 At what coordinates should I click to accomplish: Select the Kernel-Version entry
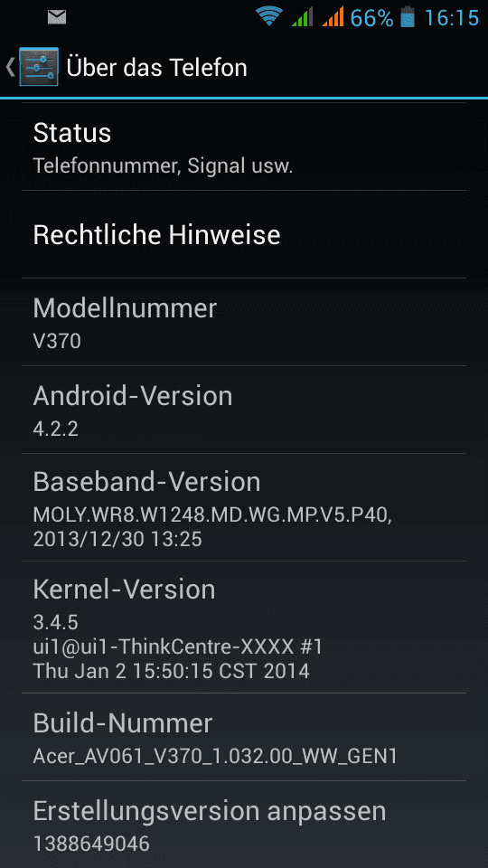(244, 627)
